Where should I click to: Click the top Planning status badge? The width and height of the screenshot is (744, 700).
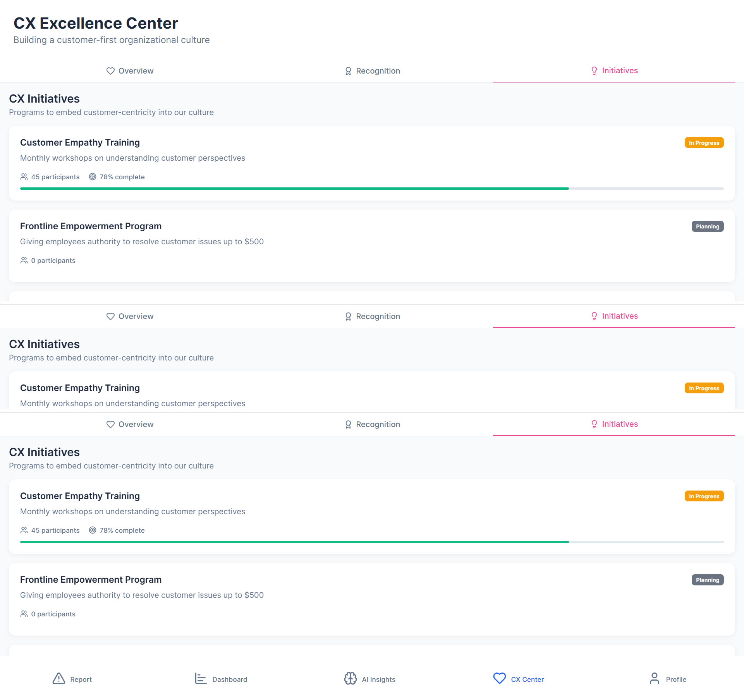pos(707,226)
